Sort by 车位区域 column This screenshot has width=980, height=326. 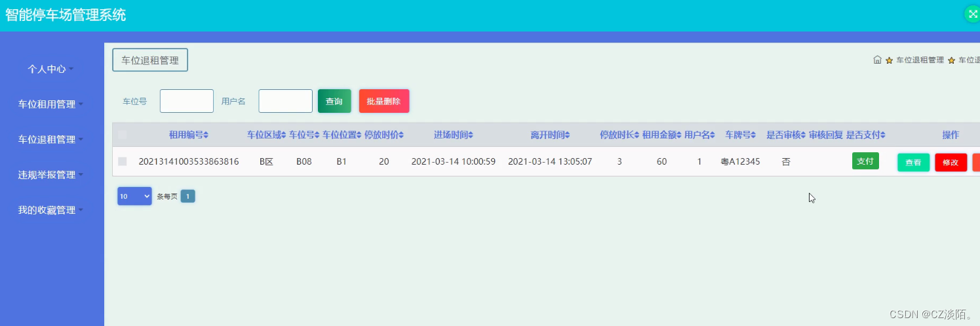click(267, 135)
